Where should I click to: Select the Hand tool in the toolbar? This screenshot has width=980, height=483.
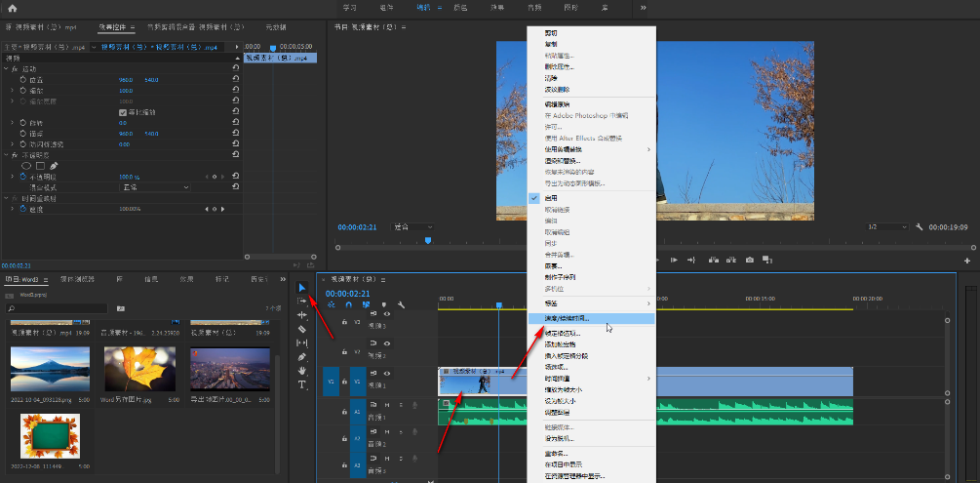[302, 371]
